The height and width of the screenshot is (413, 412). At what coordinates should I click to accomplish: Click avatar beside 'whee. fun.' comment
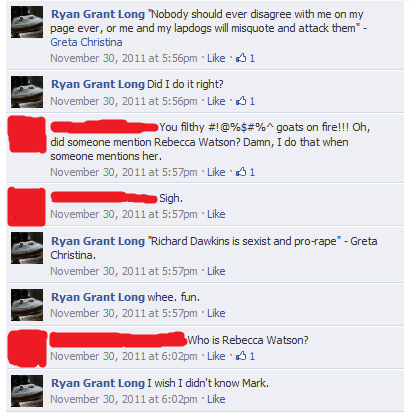point(27,305)
